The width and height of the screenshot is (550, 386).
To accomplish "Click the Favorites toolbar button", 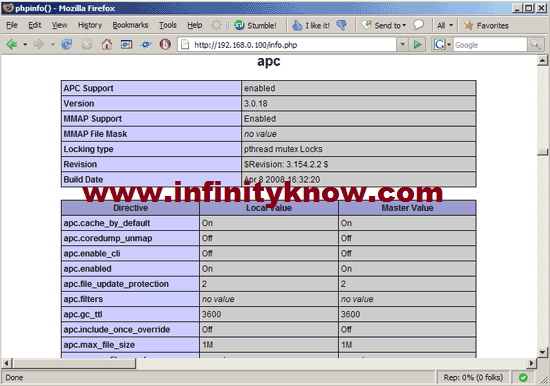I will pyautogui.click(x=486, y=25).
